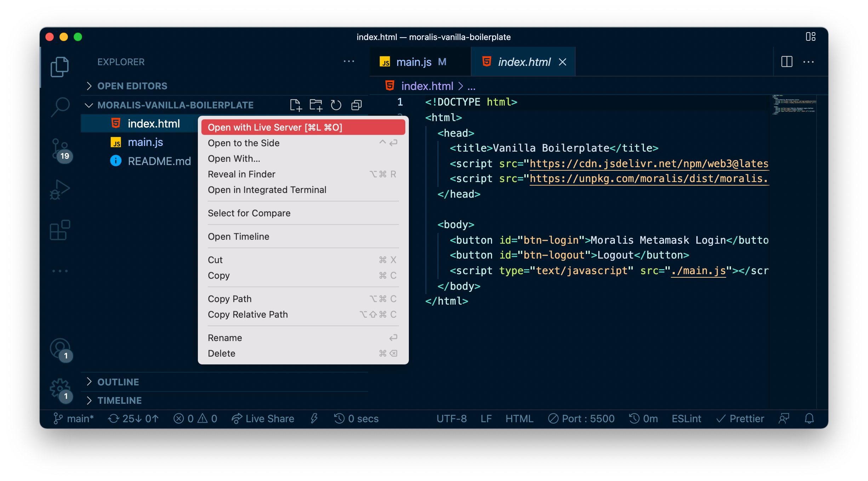Choose Rename from context menu

click(x=303, y=338)
